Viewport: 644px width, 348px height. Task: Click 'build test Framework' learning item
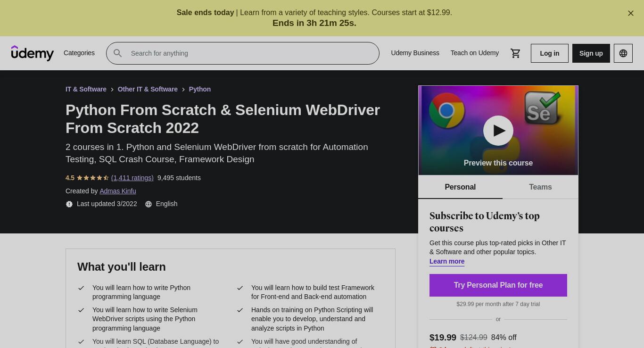tap(313, 292)
